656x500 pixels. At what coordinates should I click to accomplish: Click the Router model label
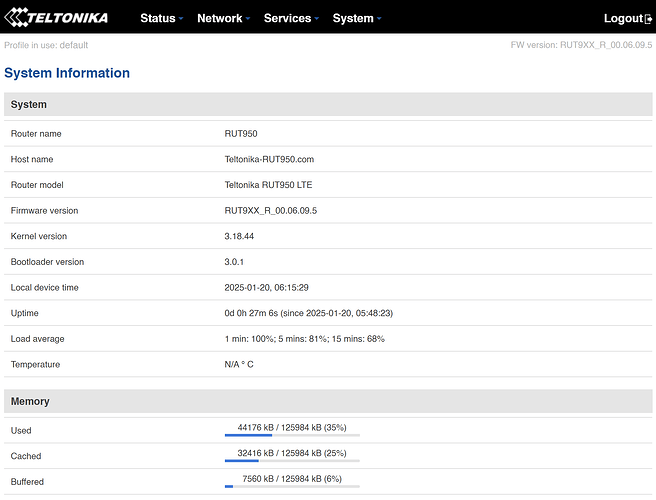coord(37,185)
